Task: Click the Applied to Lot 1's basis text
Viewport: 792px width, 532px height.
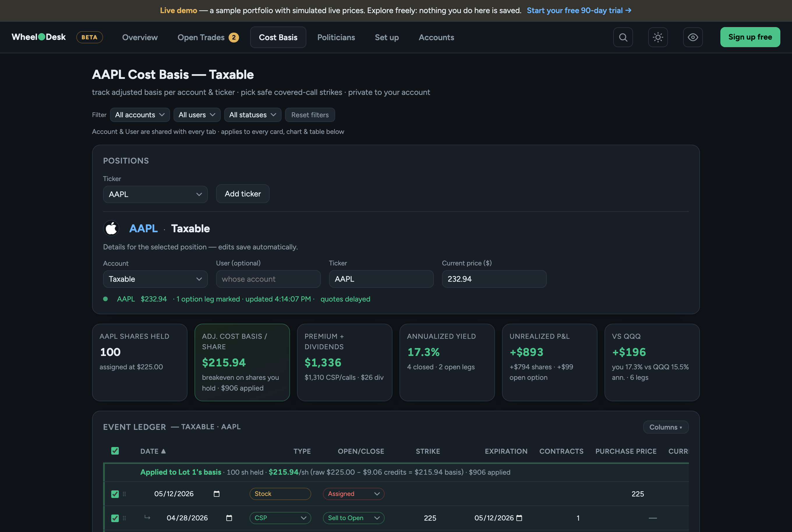Action: (181, 472)
